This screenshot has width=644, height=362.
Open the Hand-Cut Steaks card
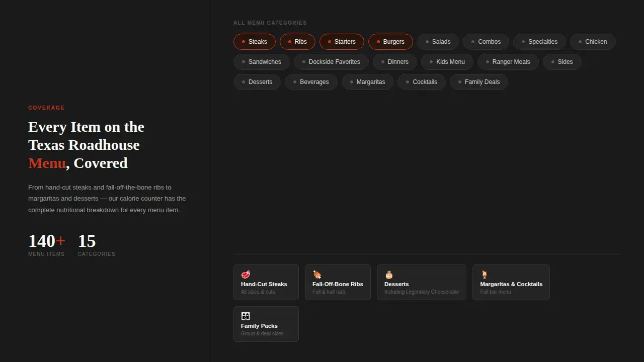click(266, 282)
